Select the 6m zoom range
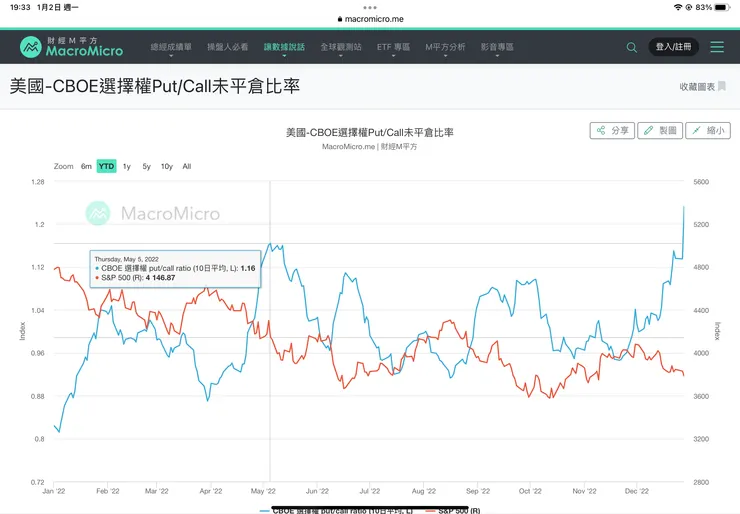 [86, 166]
